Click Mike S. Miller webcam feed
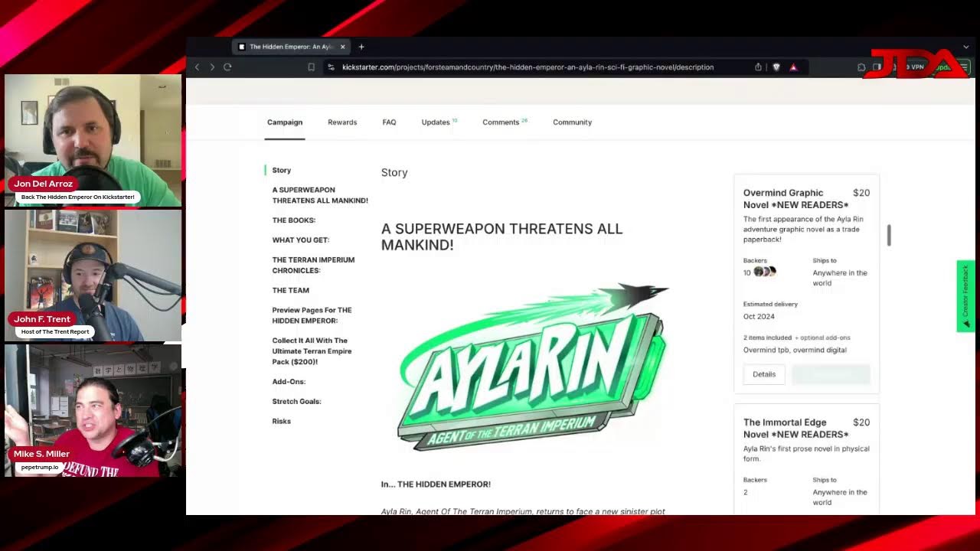The height and width of the screenshot is (551, 980). tap(93, 410)
